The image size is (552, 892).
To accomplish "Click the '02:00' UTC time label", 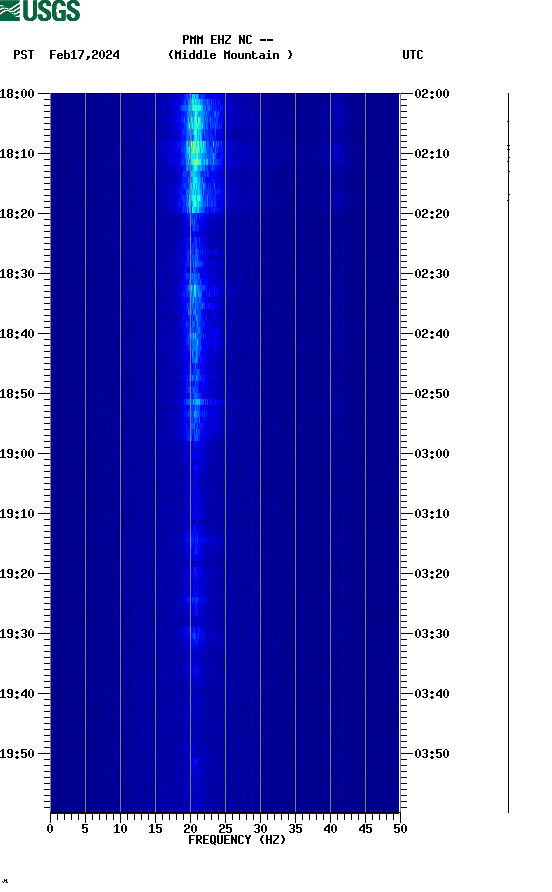I will click(432, 94).
